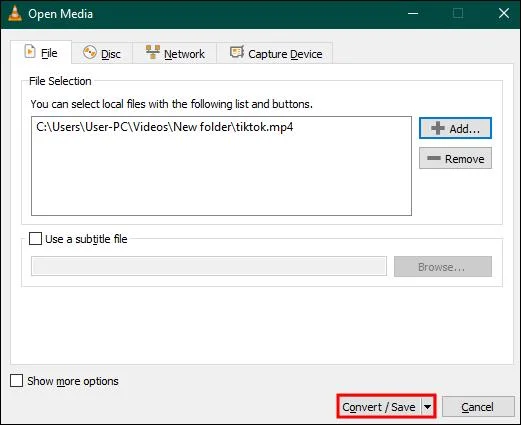Image resolution: width=521 pixels, height=425 pixels.
Task: Close the Open Media dialog window
Action: click(504, 14)
